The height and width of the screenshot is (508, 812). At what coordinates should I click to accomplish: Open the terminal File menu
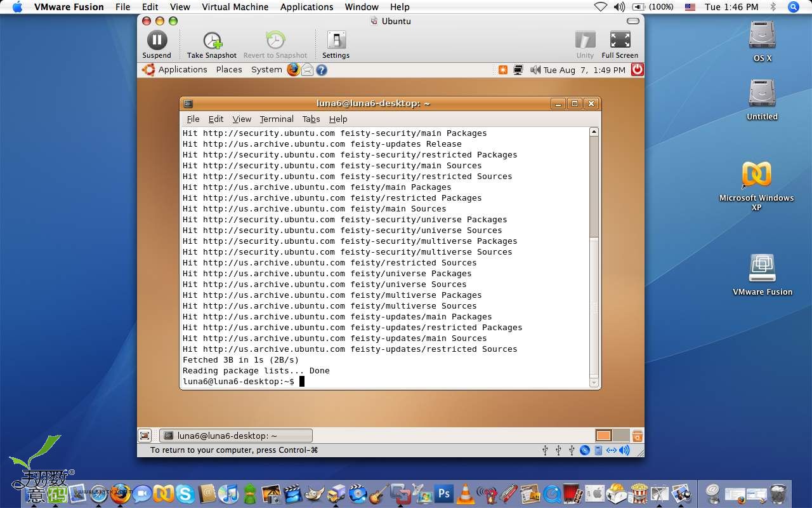(193, 119)
